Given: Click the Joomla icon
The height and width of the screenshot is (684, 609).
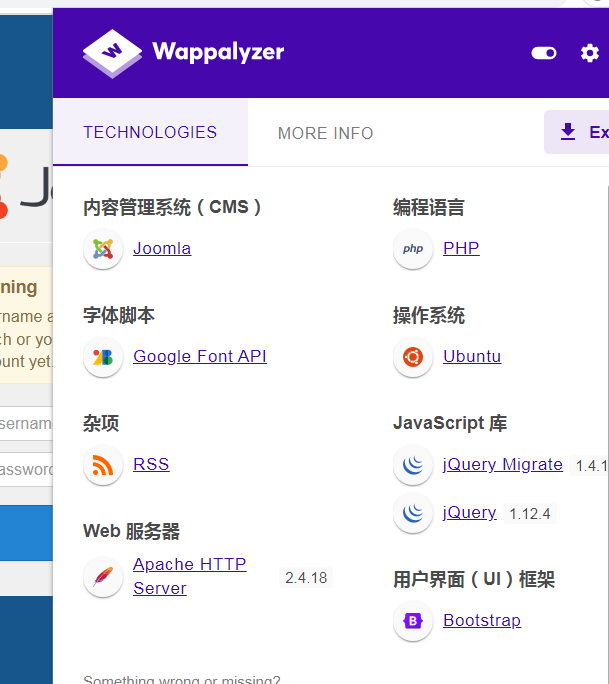Looking at the screenshot, I should 103,249.
